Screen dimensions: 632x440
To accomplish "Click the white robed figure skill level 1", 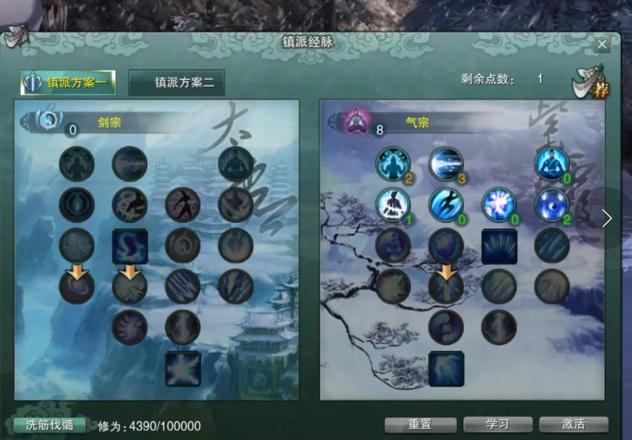I will click(x=393, y=205).
